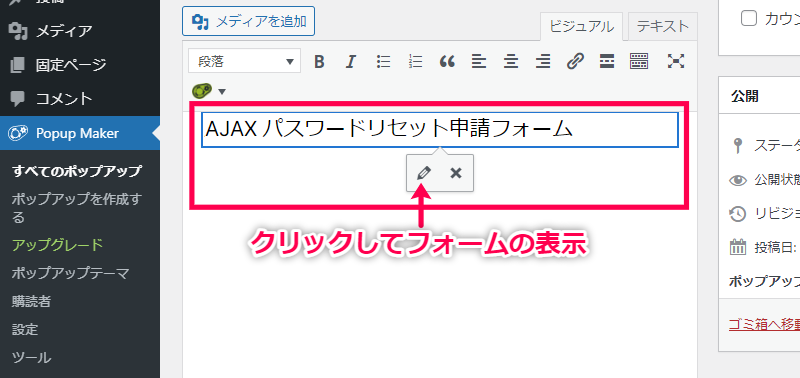This screenshot has height=378, width=800.
Task: Center align the text
Action: [x=511, y=62]
